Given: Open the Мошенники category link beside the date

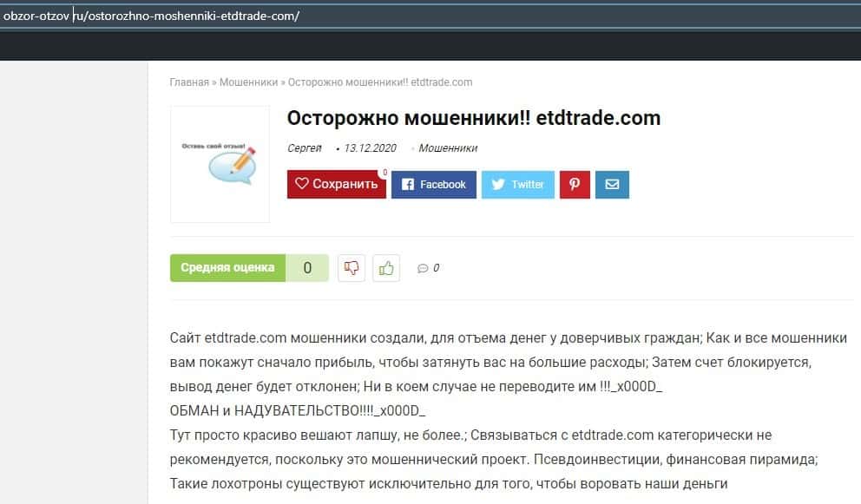Looking at the screenshot, I should (448, 148).
